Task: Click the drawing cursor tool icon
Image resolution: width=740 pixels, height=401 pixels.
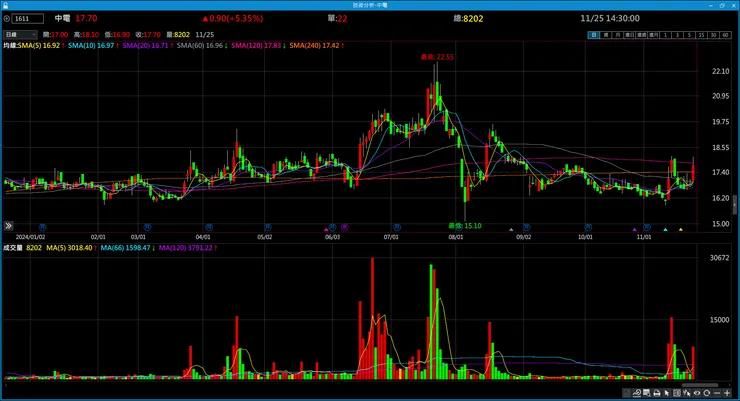Action: 687,393
